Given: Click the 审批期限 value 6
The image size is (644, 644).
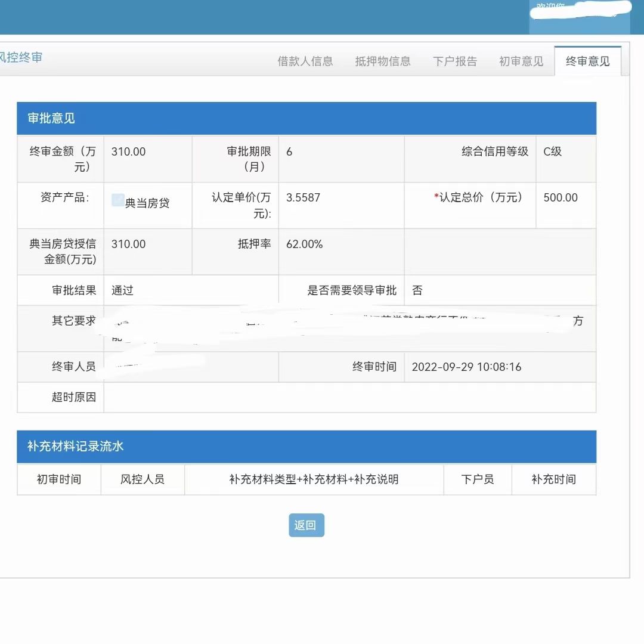Looking at the screenshot, I should [x=289, y=151].
